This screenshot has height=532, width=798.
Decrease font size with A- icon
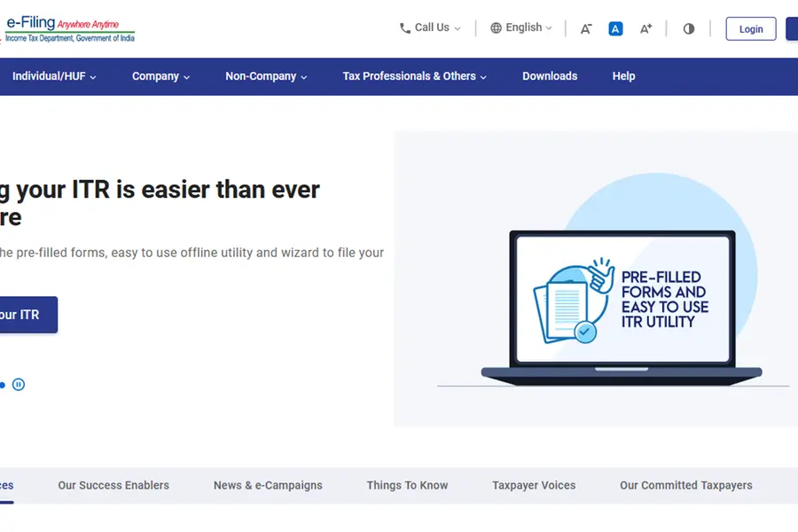586,28
